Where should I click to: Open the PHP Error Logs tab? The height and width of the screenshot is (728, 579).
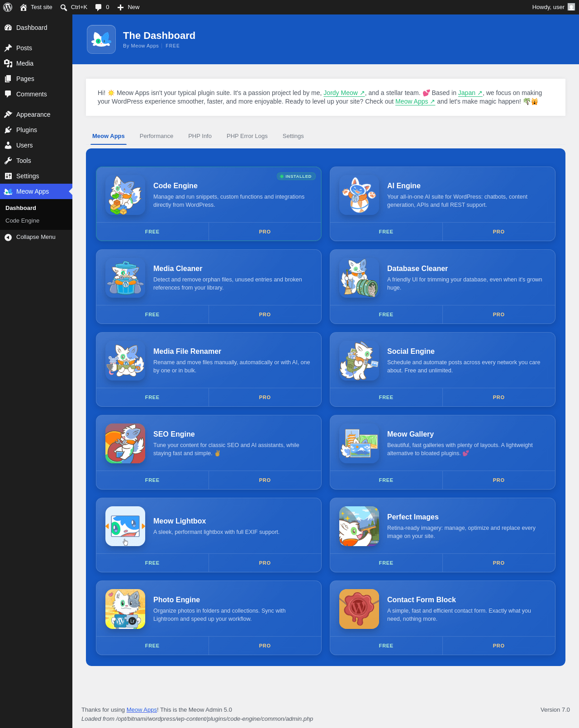247,136
